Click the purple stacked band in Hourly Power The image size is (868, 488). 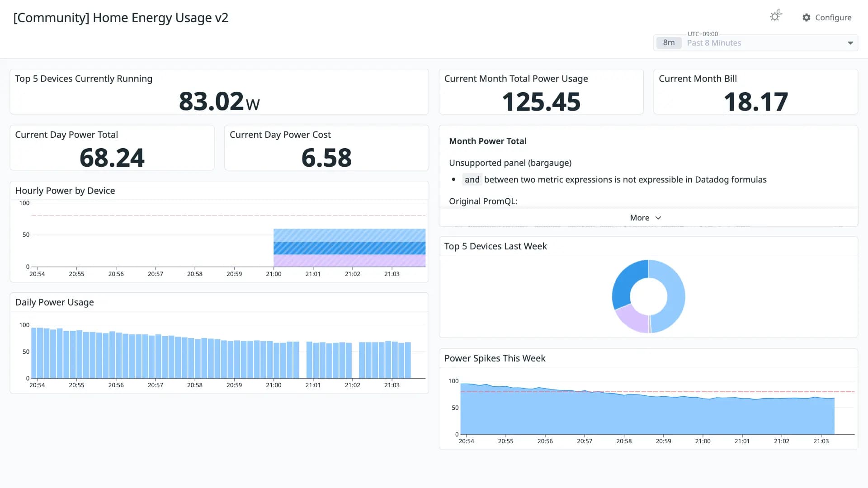[349, 260]
